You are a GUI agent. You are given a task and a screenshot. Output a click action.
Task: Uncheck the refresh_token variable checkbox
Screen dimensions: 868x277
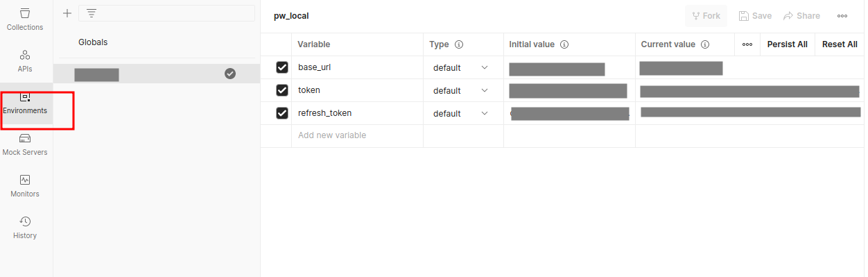(282, 113)
